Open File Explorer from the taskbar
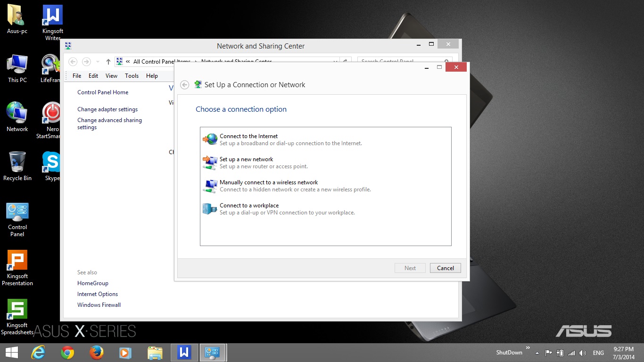 [x=155, y=353]
